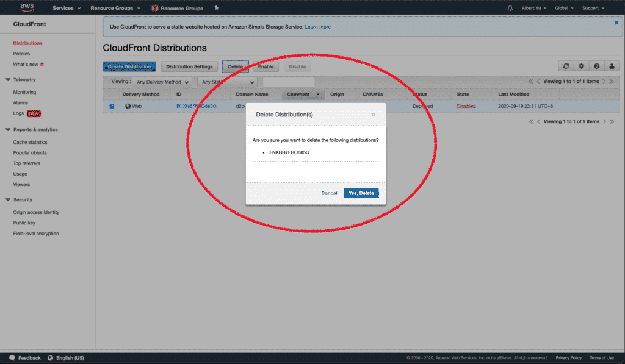Open the Global region dropdown

[564, 8]
